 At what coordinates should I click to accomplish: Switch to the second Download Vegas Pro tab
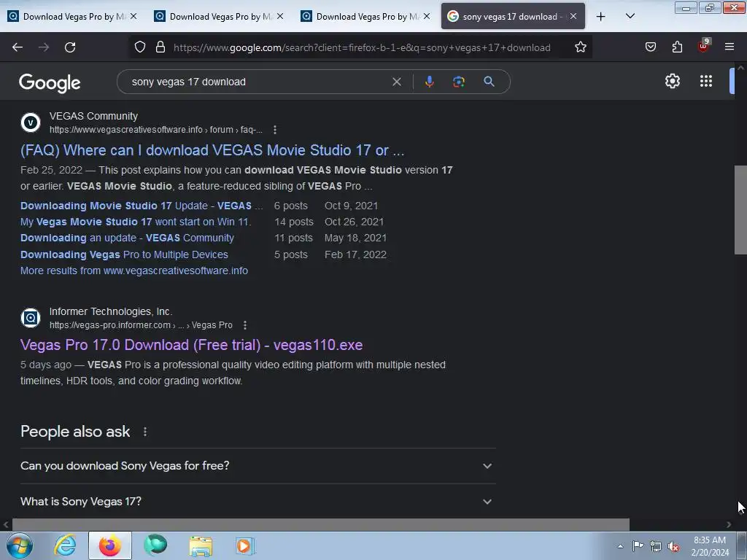click(218, 17)
